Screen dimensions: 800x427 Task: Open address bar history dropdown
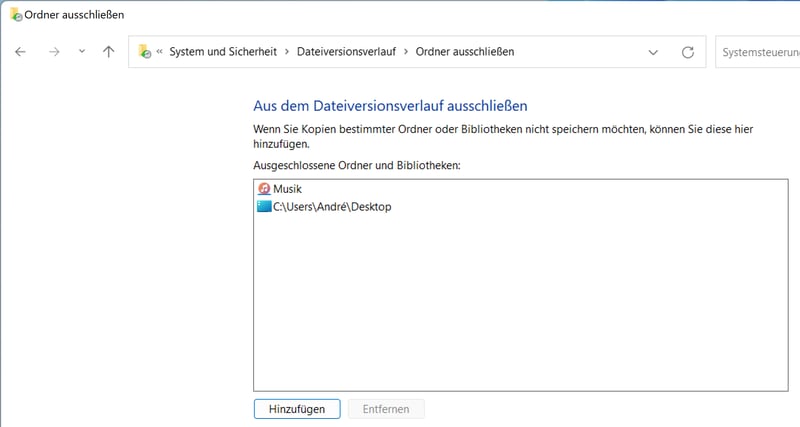point(653,52)
